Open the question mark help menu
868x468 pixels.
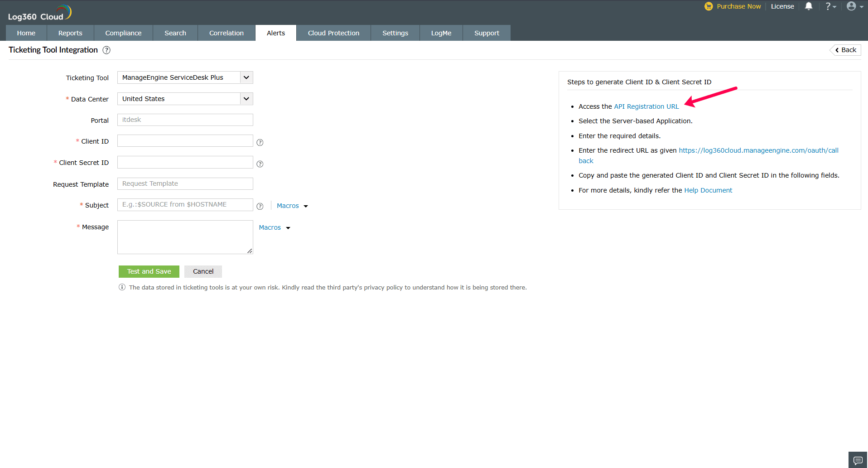click(830, 6)
